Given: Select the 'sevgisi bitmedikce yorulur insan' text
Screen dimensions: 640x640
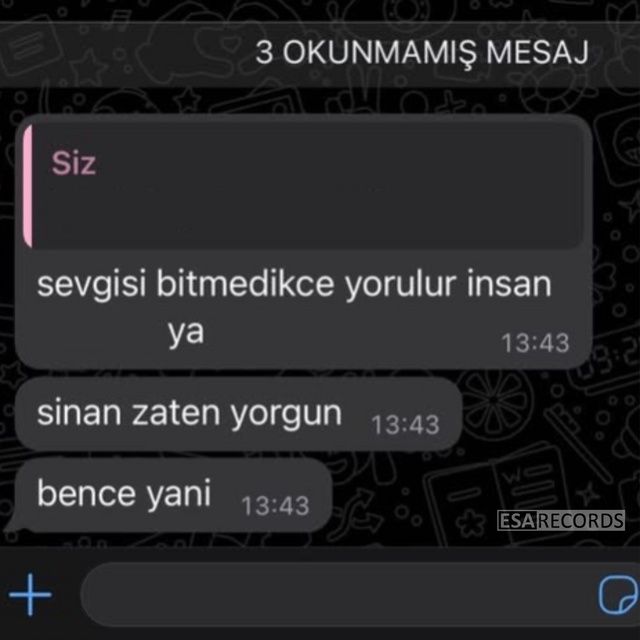Looking at the screenshot, I should 294,284.
